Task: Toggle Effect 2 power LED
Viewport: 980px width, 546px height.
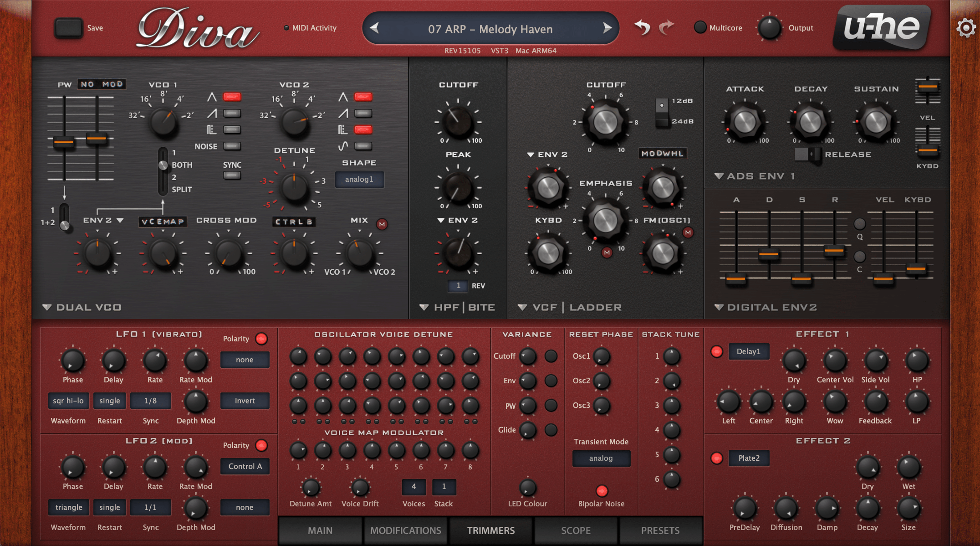Action: pos(717,458)
